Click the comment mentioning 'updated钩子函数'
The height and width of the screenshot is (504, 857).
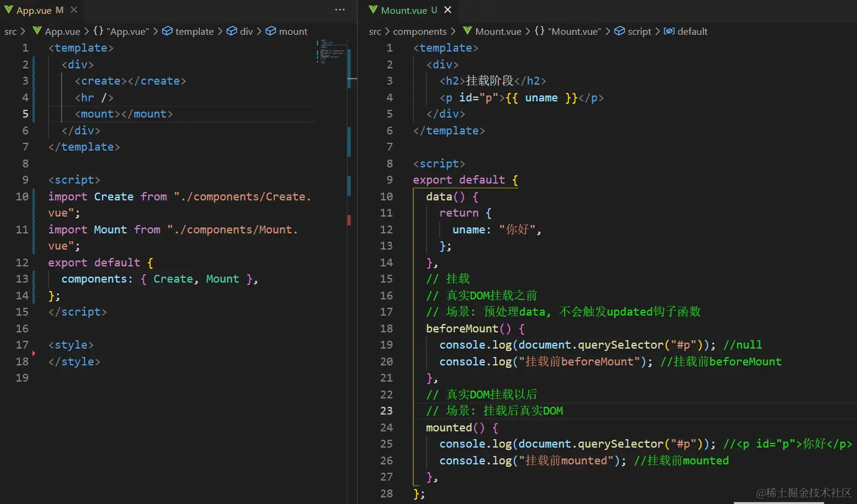pos(564,312)
